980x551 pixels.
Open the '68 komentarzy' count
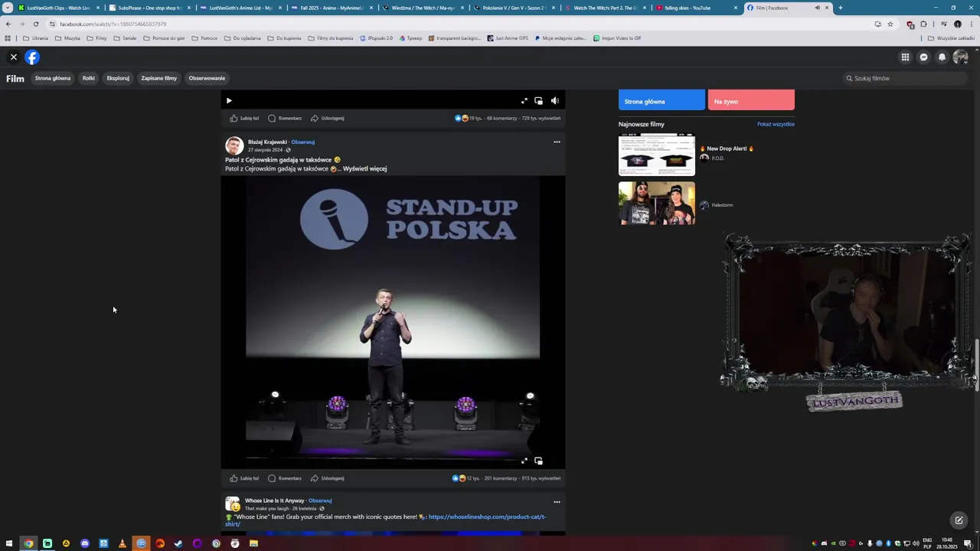[502, 119]
